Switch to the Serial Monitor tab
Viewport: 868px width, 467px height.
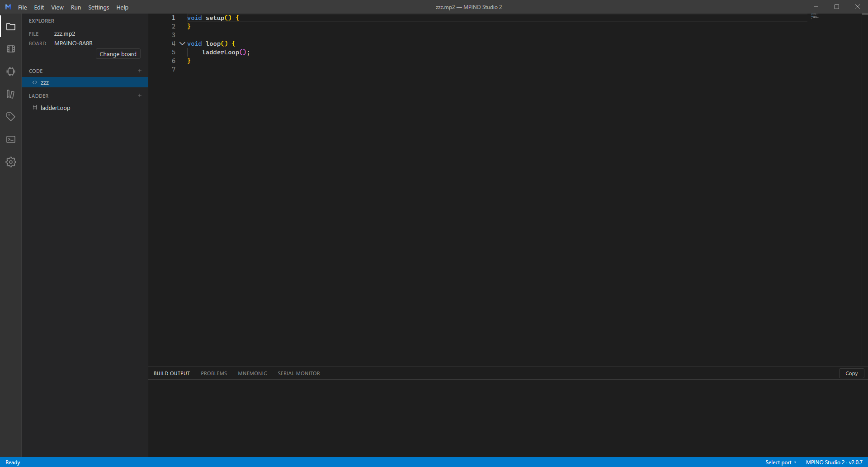[299, 373]
